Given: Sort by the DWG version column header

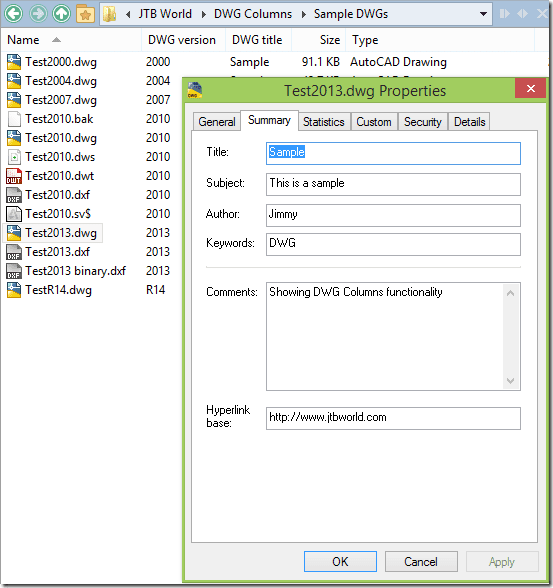Looking at the screenshot, I should tap(182, 40).
